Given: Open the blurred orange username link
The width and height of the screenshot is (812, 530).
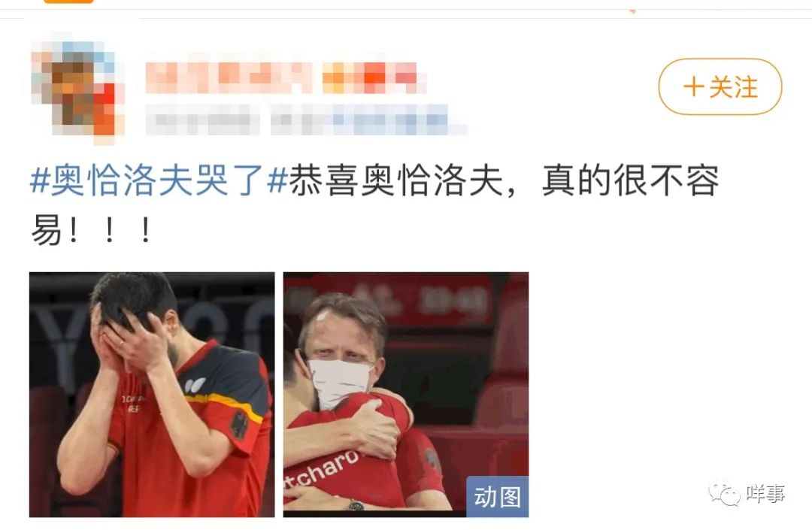Looking at the screenshot, I should click(x=229, y=77).
